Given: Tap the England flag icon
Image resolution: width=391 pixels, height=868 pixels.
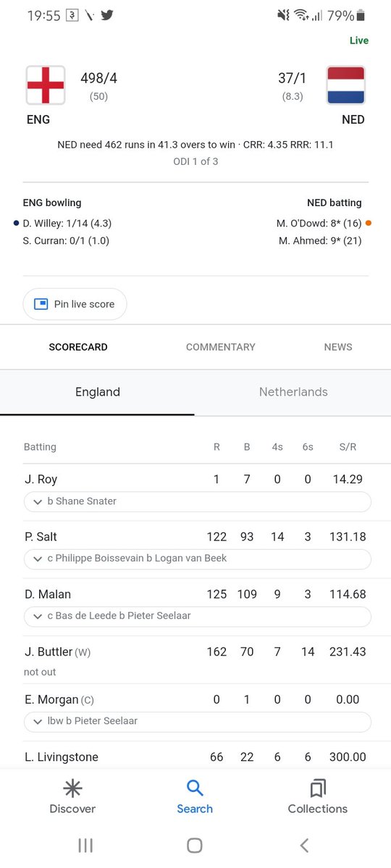Looking at the screenshot, I should pos(46,85).
